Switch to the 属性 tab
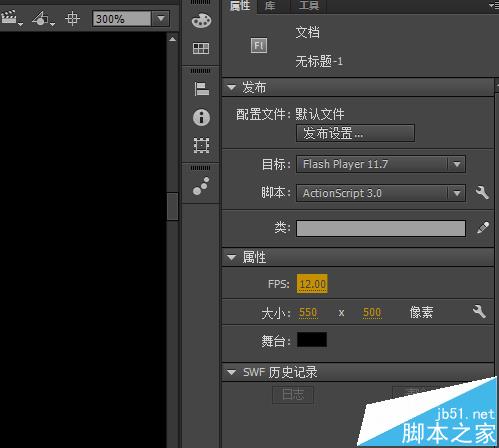Viewport: 499px width, 448px height. click(240, 6)
